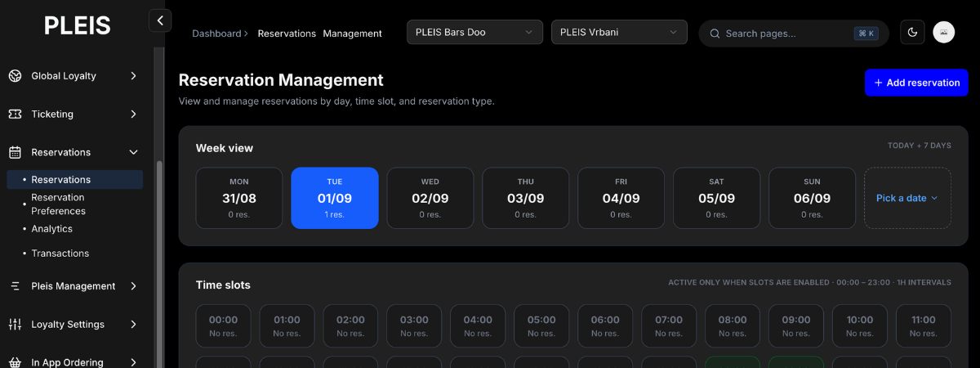Select Tuesday 01/09 in week view
Viewport: 980px width, 368px height.
335,198
